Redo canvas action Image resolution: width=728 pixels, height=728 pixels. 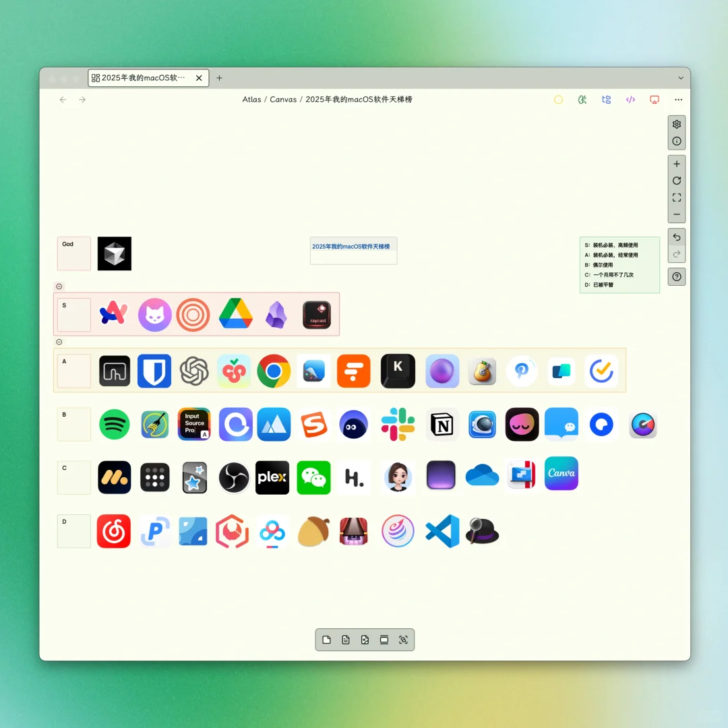tap(677, 254)
